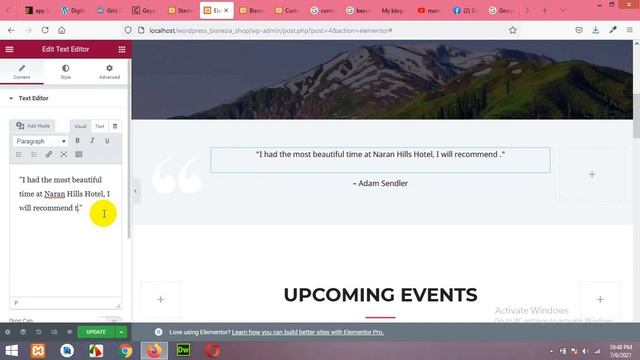Add widget in column right of testimonial
This screenshot has height=360, width=640.
[592, 174]
